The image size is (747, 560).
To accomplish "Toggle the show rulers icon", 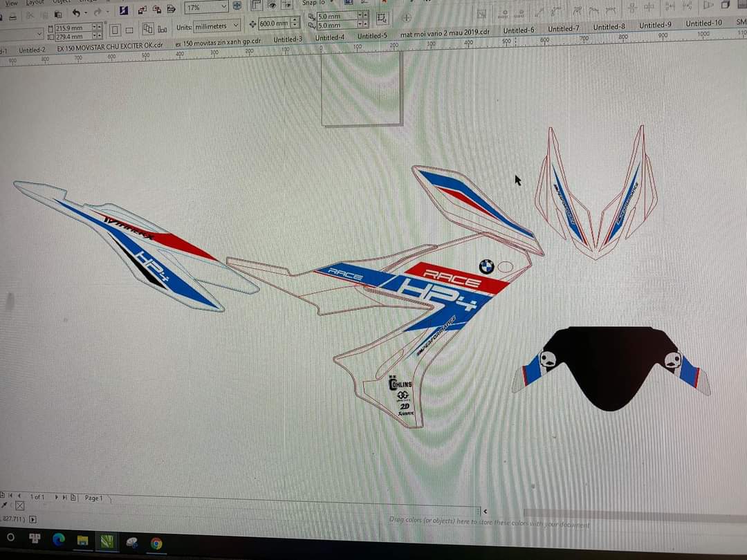I will [x=257, y=6].
